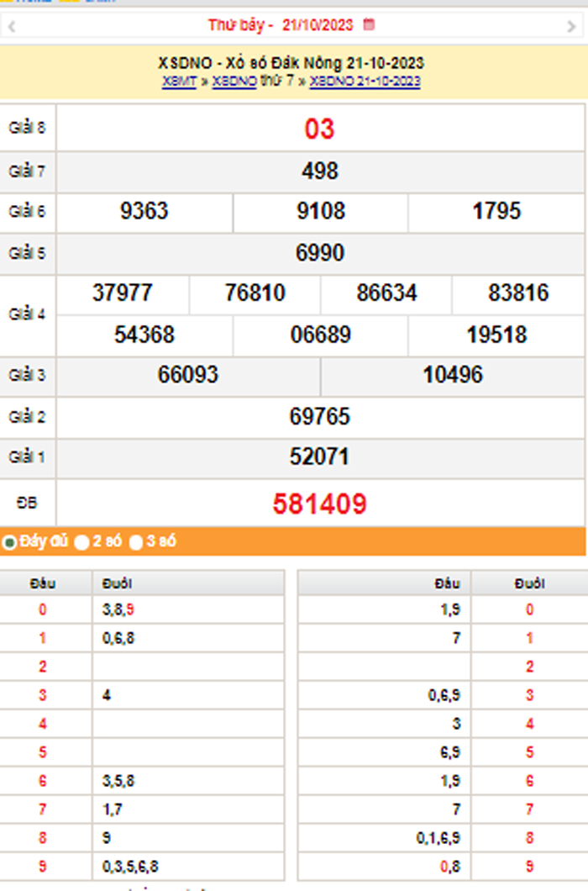The image size is (588, 891).
Task: Open the XSDNO breadcrumb link
Action: click(234, 82)
